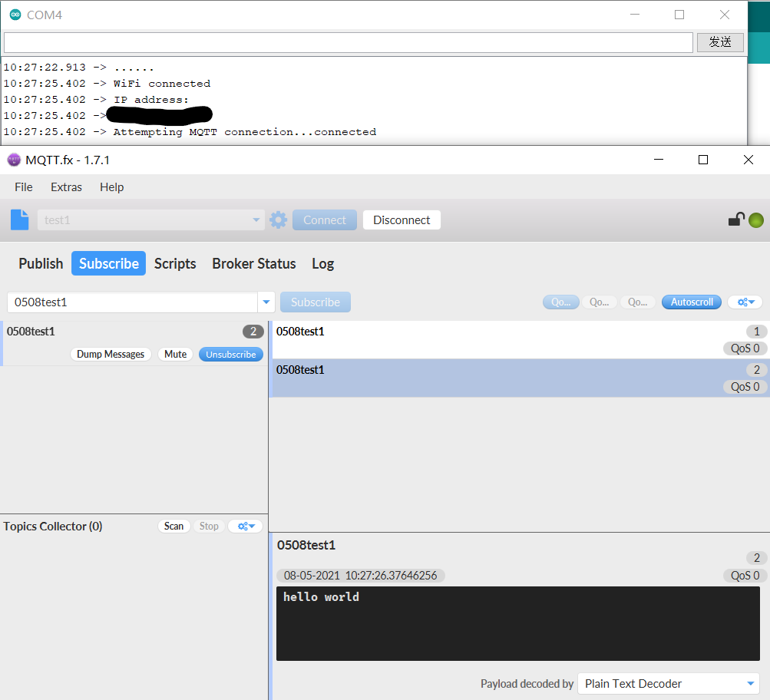Select the Subscribe tab
This screenshot has width=770, height=700.
coord(108,263)
